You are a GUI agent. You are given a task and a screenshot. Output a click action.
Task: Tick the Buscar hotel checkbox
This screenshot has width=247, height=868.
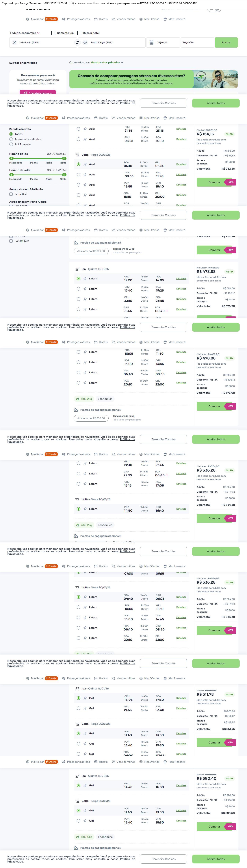pos(79,33)
